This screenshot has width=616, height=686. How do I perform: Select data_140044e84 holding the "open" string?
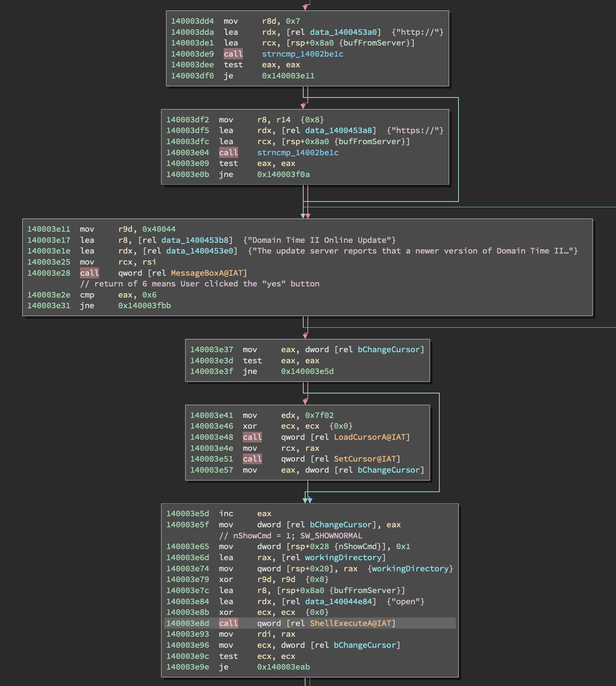(x=338, y=601)
